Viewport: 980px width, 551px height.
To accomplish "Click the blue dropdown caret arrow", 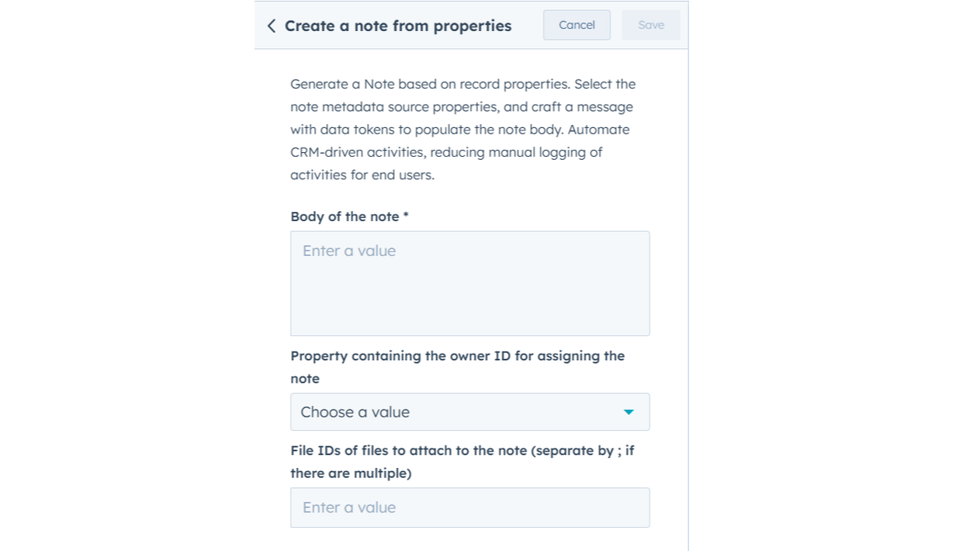I will pyautogui.click(x=629, y=412).
